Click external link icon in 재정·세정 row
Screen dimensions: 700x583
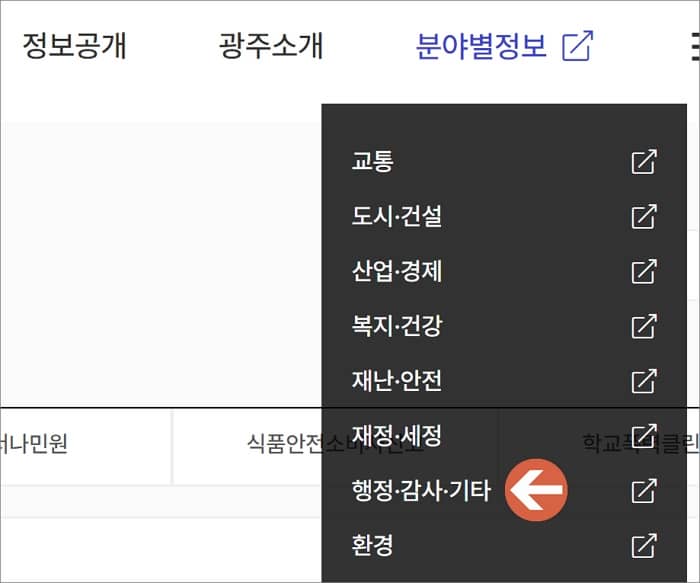644,436
